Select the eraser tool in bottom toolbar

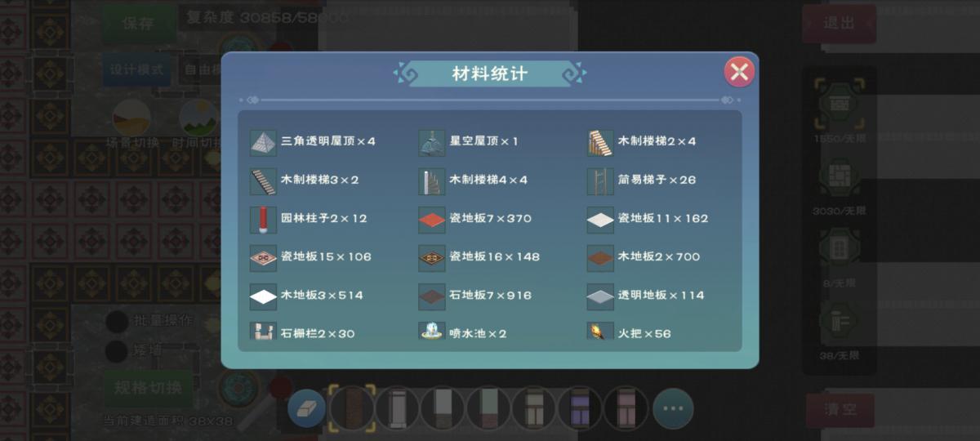[306, 408]
